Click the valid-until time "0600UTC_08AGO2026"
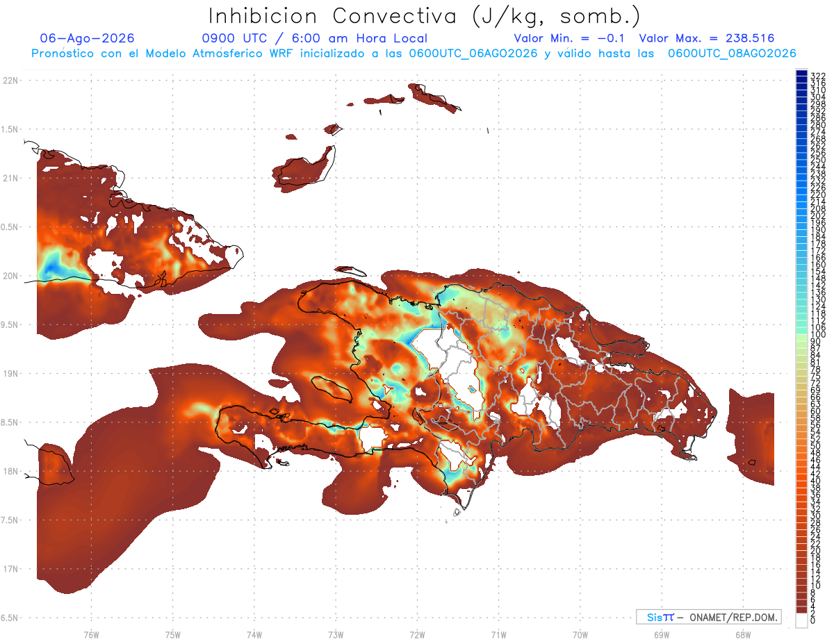This screenshot has width=834, height=644. tap(732, 53)
